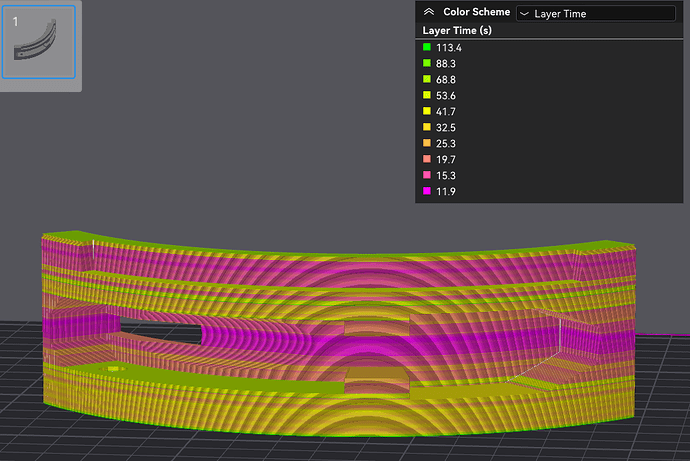Click the 11.9 legend value text
This screenshot has height=461, width=690.
pyautogui.click(x=446, y=191)
